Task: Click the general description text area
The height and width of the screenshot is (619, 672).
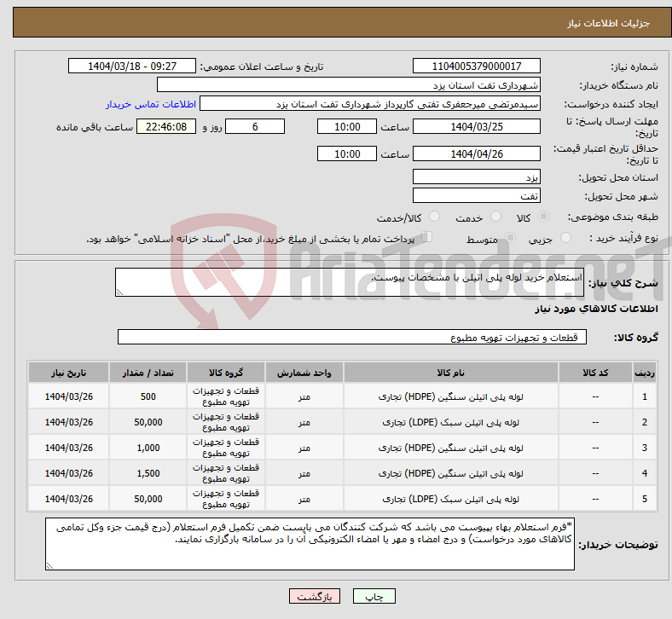Action: click(350, 282)
